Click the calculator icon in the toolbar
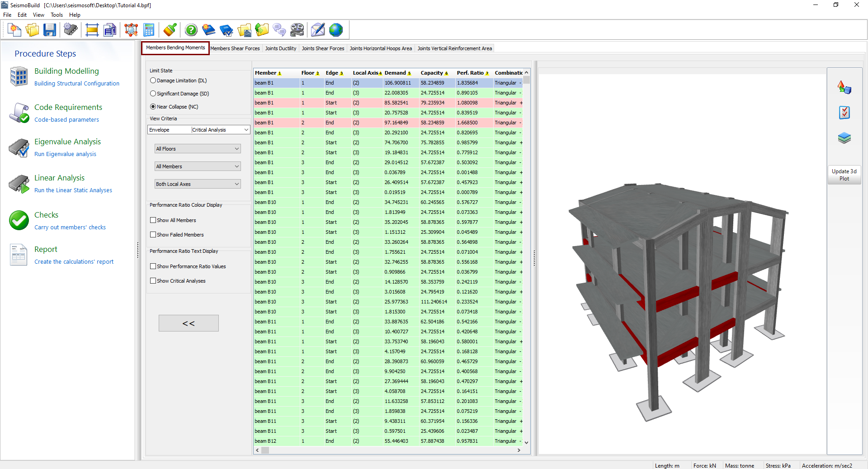The image size is (868, 469). pyautogui.click(x=149, y=30)
